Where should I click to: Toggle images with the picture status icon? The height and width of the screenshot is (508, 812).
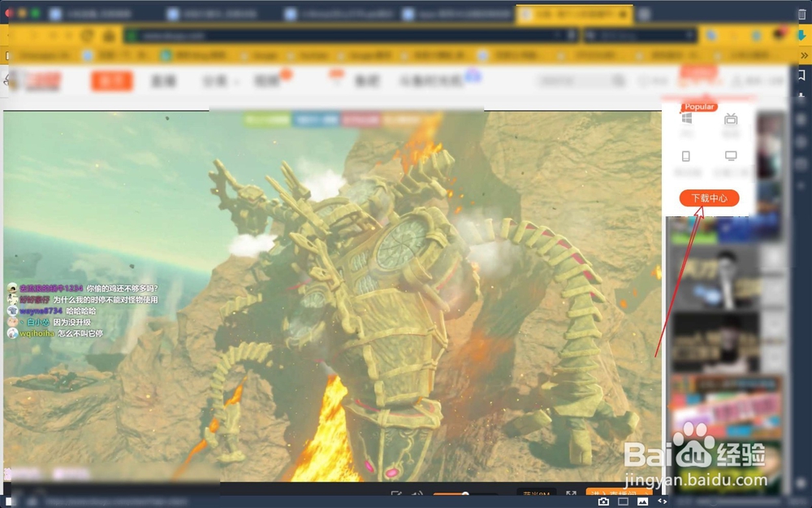click(642, 501)
